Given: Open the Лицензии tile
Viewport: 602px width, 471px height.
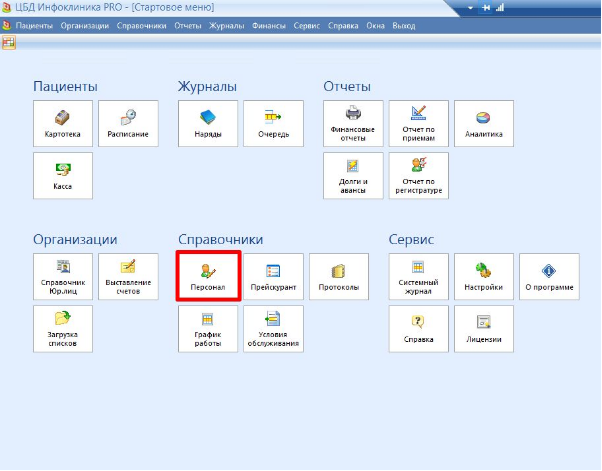Looking at the screenshot, I should (x=484, y=329).
